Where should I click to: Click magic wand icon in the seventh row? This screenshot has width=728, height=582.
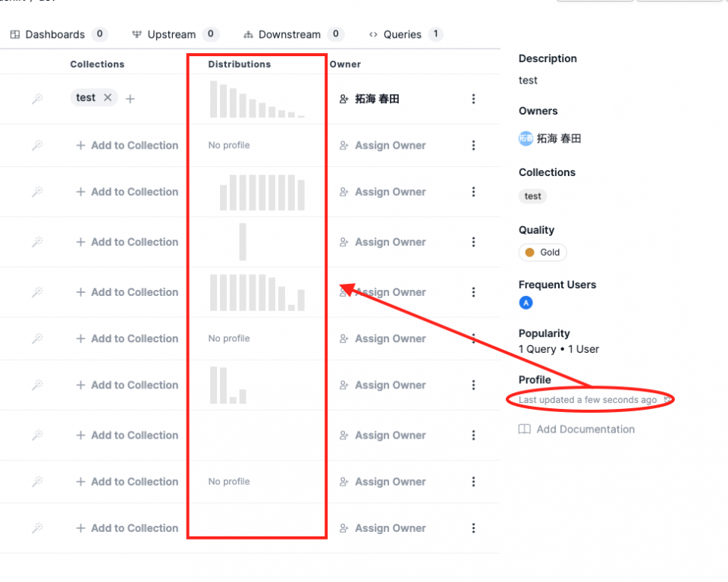click(37, 385)
